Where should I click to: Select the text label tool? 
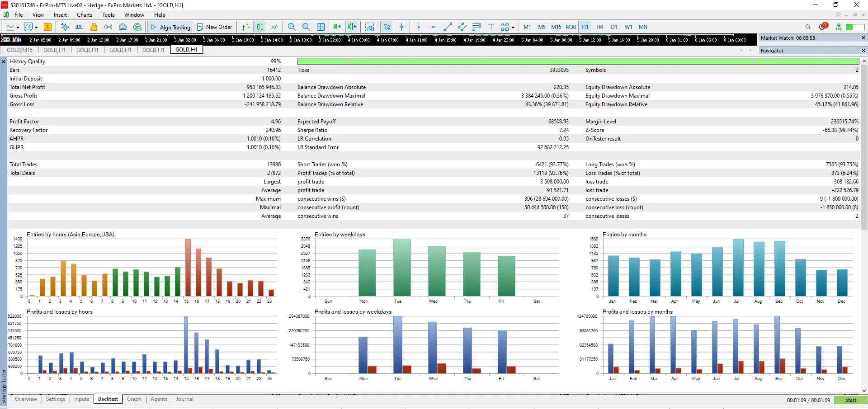click(491, 27)
